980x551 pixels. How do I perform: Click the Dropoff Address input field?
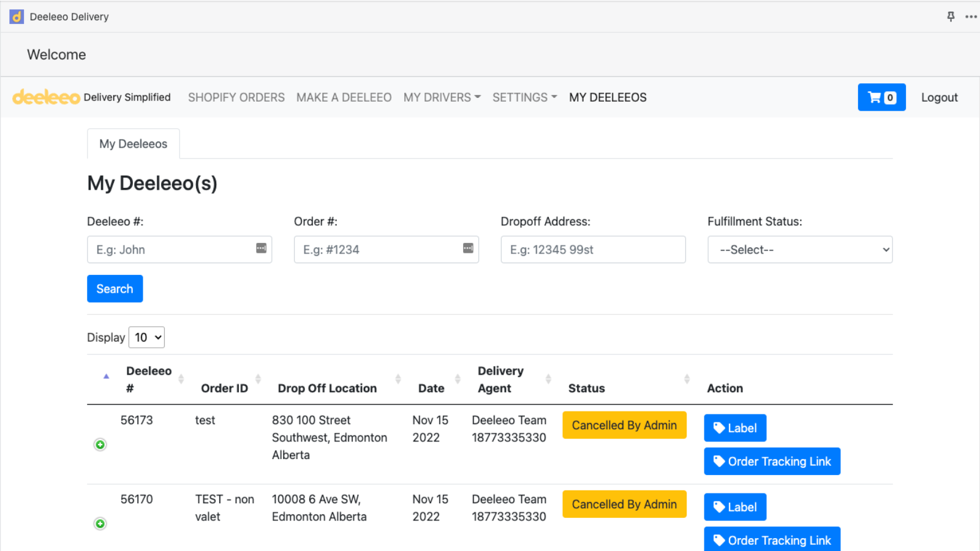[x=593, y=250]
